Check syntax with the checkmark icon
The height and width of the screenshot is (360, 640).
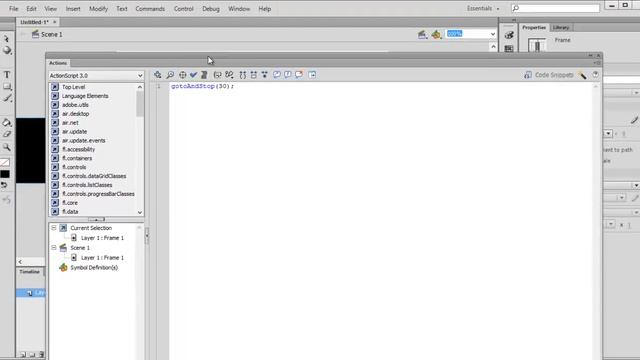(193, 75)
